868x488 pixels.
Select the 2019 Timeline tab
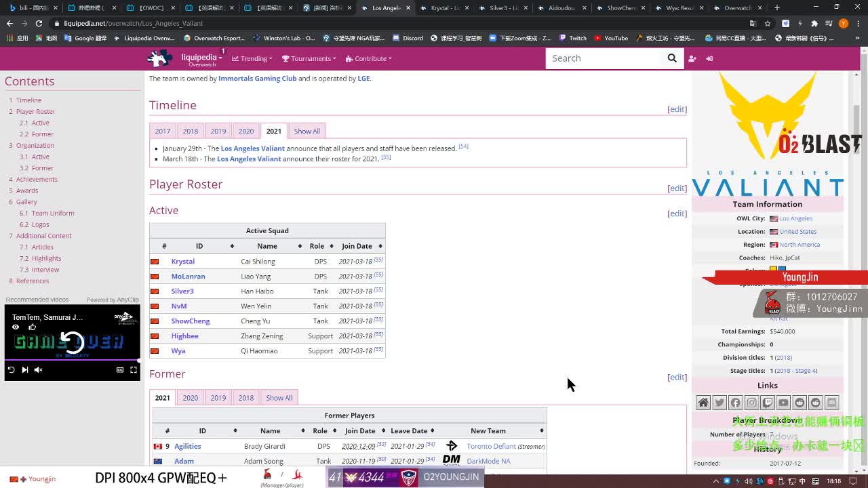pyautogui.click(x=218, y=131)
